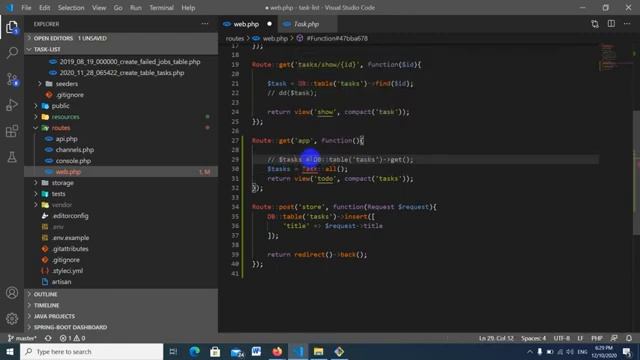Switch to the Task.php editor tab

click(307, 24)
